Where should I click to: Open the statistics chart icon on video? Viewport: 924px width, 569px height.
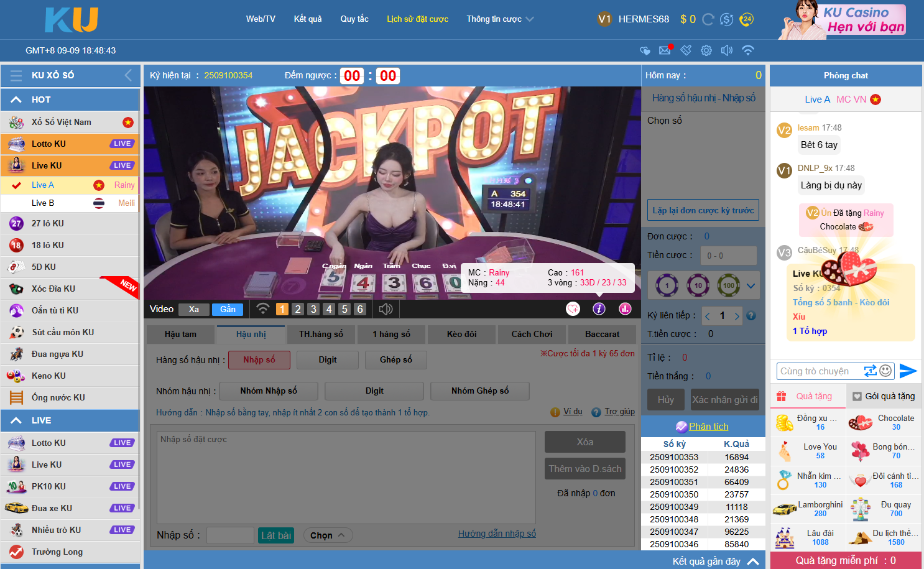pos(625,309)
